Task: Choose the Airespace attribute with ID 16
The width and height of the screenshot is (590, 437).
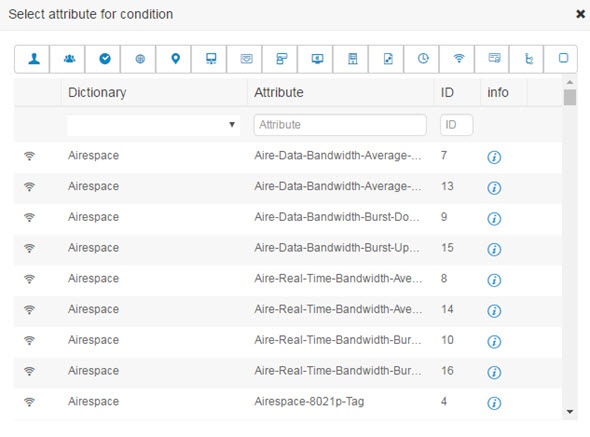Action: click(288, 371)
